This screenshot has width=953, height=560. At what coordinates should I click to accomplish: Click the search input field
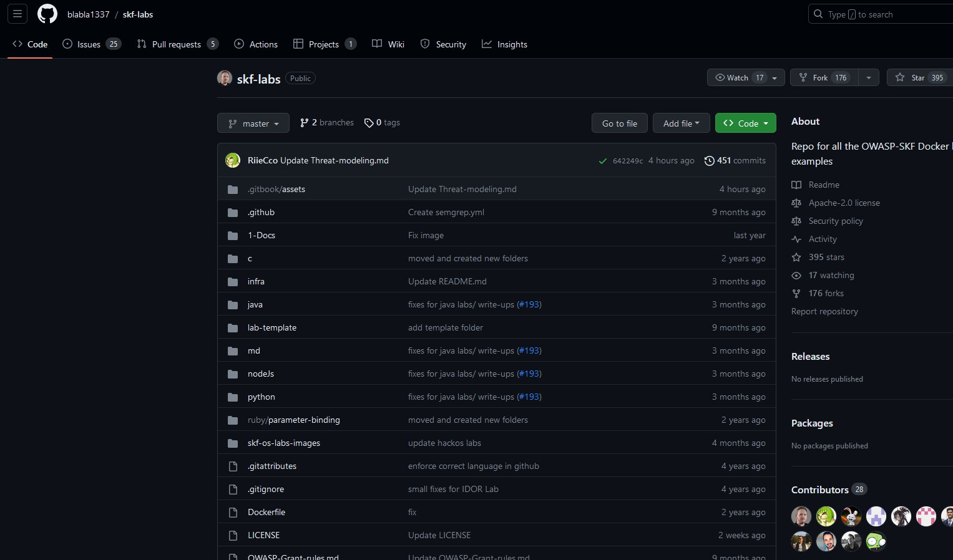[x=881, y=14]
